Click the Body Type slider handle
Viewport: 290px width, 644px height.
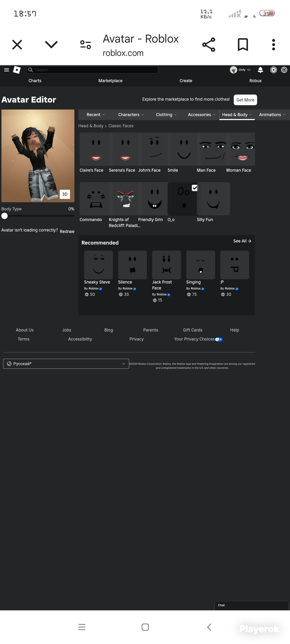4,216
